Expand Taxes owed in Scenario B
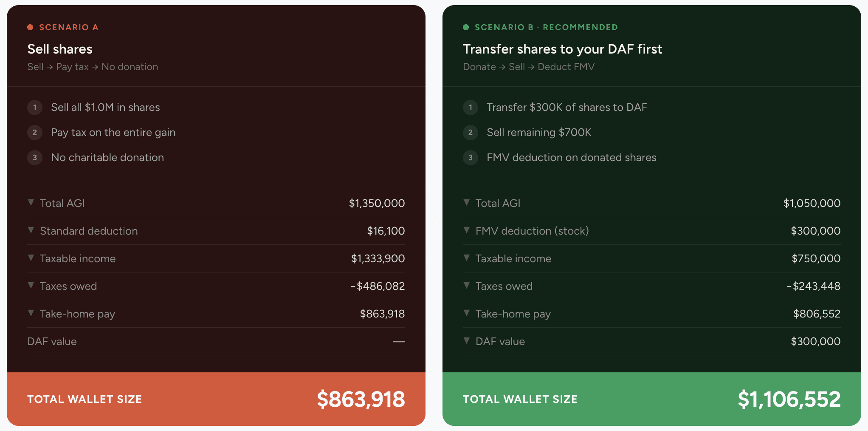 [651, 286]
